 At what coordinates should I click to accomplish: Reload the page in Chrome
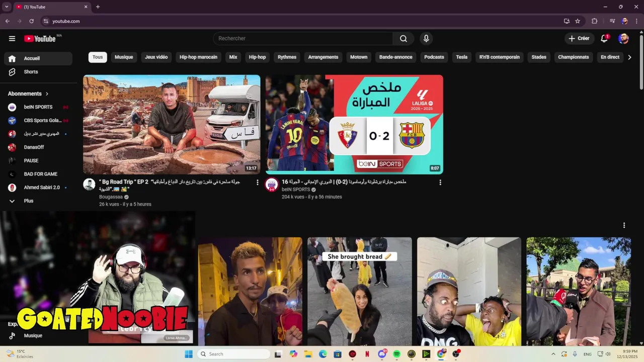click(x=31, y=21)
